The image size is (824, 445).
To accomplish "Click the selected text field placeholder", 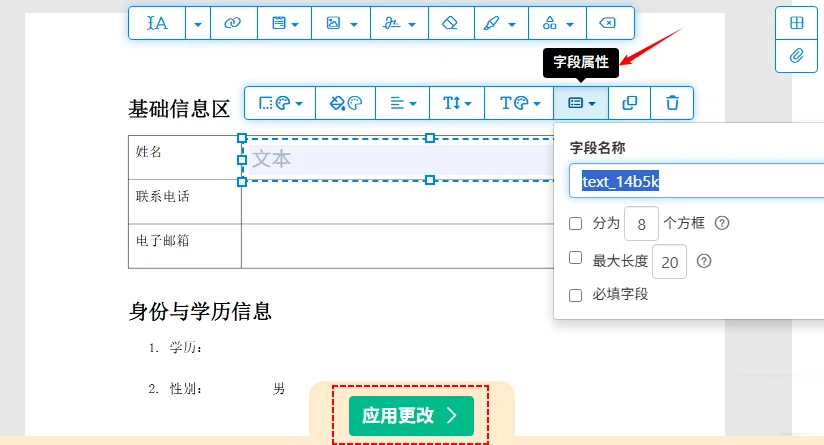I will pos(398,159).
